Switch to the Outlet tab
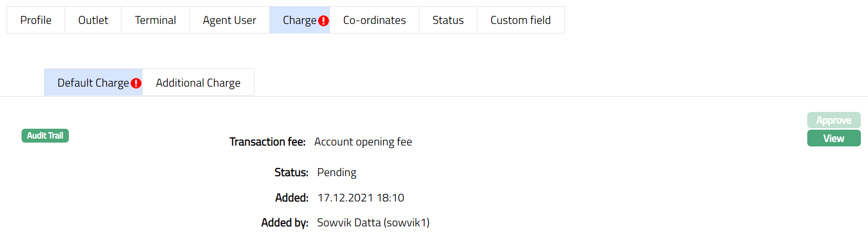Viewport: 868px width, 234px height. pos(93,20)
